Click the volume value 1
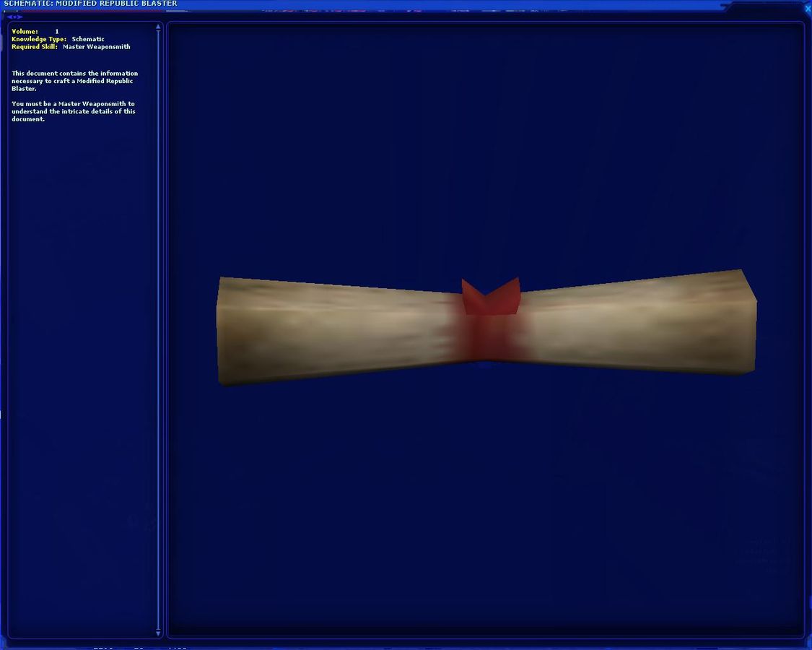 tap(57, 32)
